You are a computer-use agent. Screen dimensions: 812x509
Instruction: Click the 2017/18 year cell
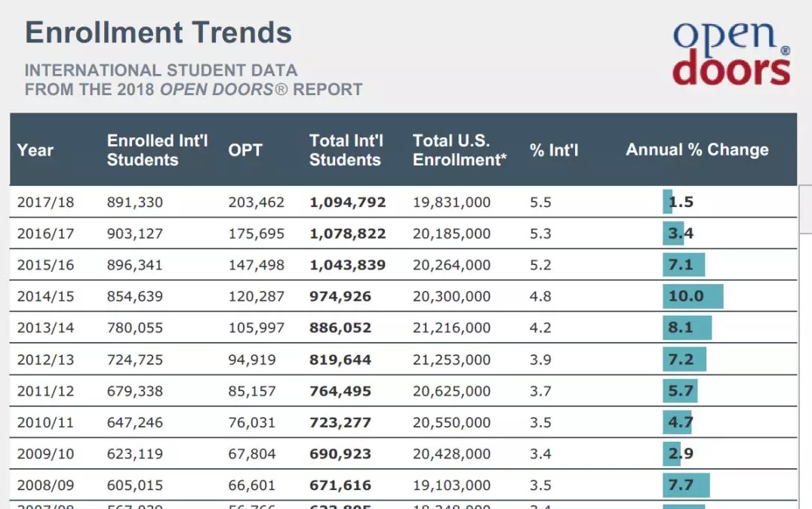point(45,202)
